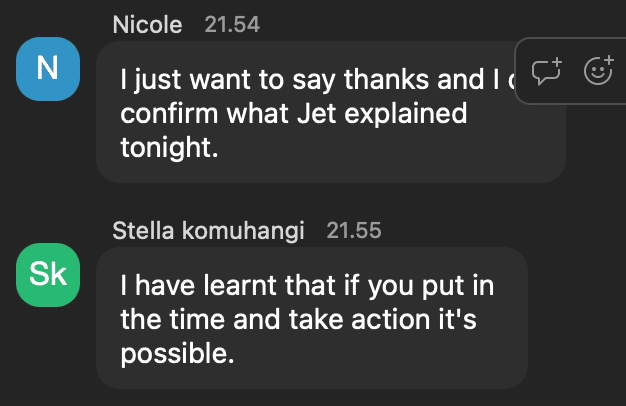Click Nicole's blue N avatar
This screenshot has width=626, height=406.
pyautogui.click(x=48, y=68)
